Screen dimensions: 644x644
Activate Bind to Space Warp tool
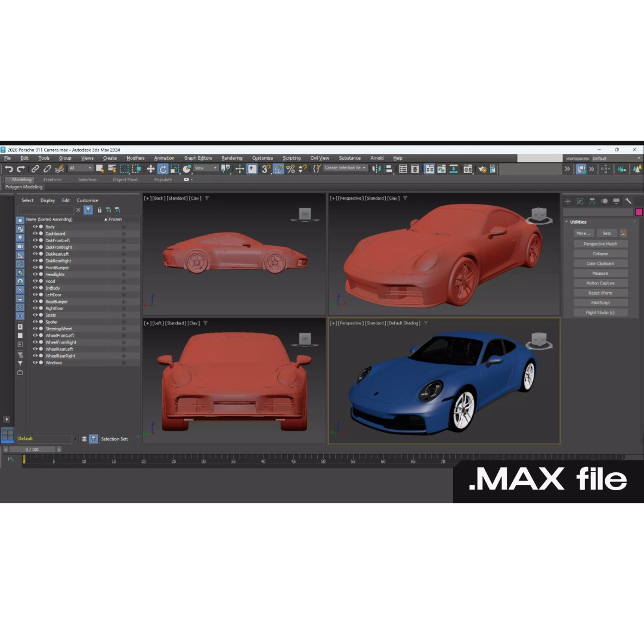tap(60, 169)
